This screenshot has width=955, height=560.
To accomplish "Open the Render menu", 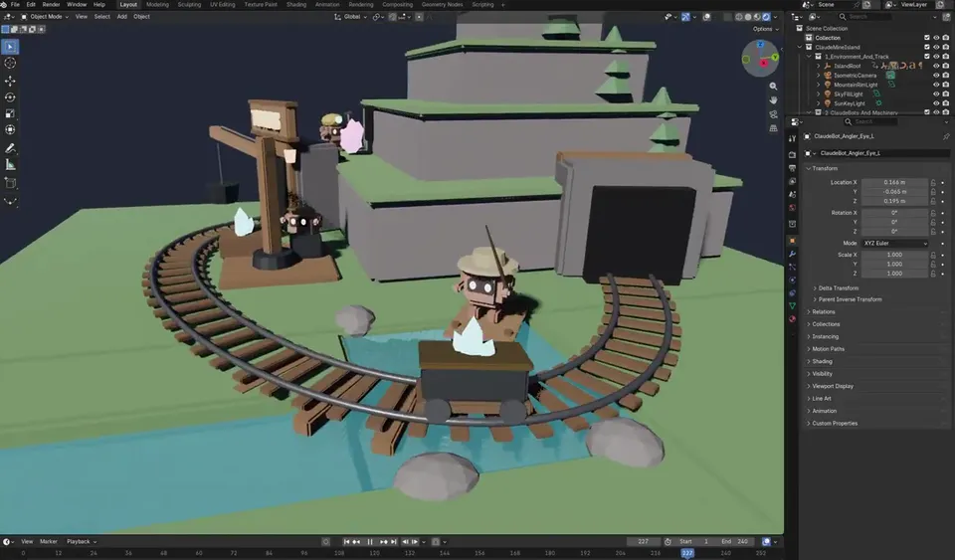I will (x=51, y=4).
